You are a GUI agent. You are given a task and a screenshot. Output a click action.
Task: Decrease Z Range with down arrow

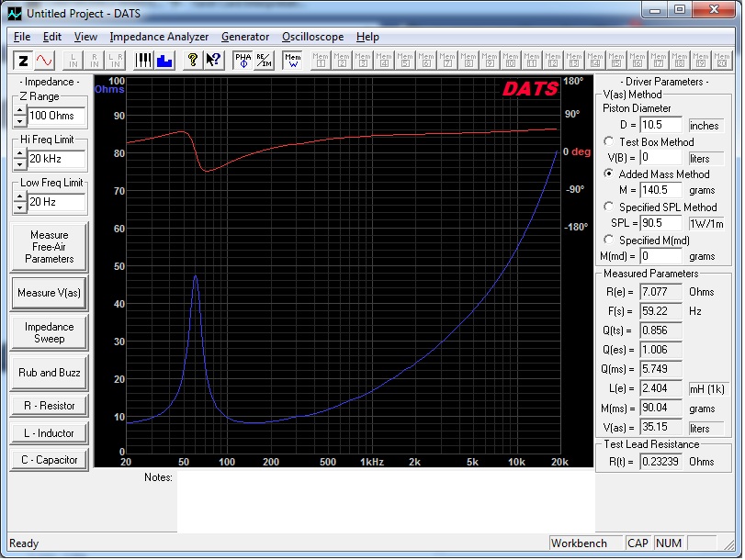pyautogui.click(x=19, y=120)
